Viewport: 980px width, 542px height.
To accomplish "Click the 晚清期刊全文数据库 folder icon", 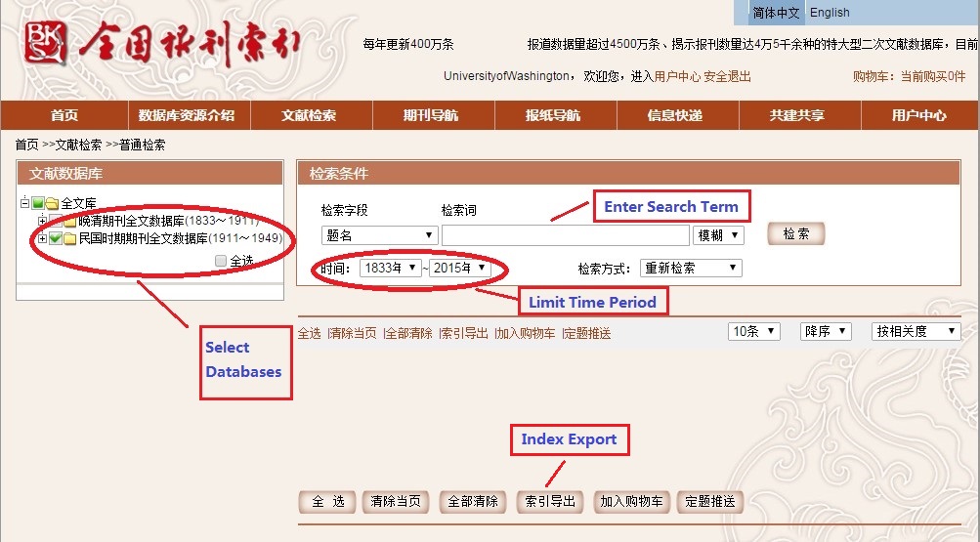I will click(70, 221).
